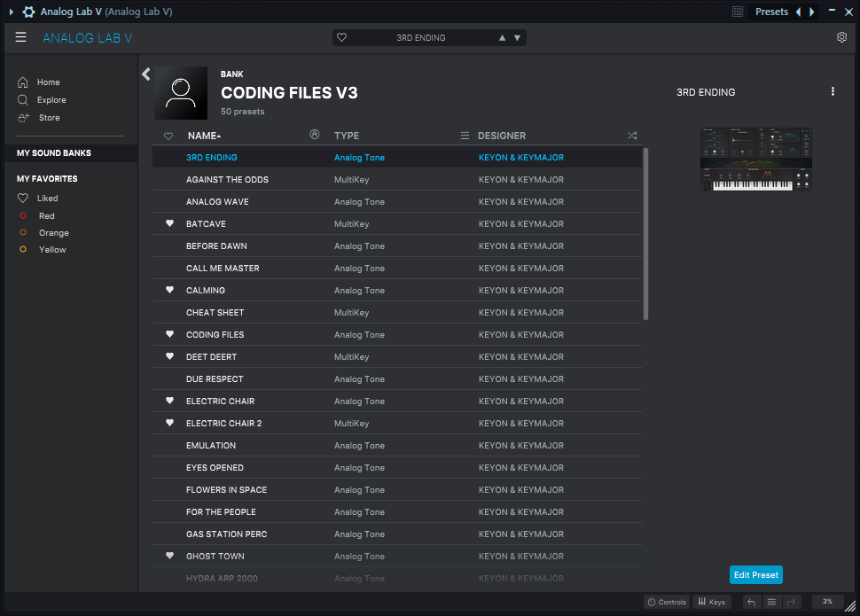This screenshot has width=860, height=616.
Task: Unfavorite the CALMING preset heart
Action: 169,290
